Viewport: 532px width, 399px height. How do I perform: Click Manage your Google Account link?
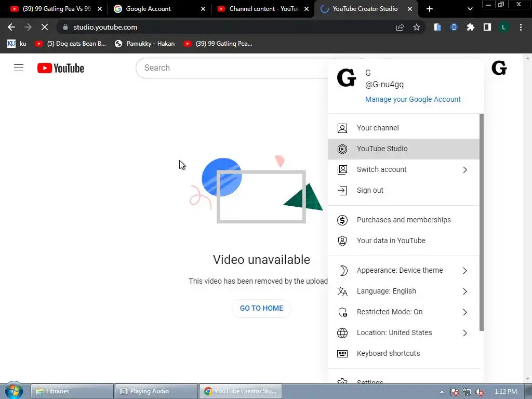coord(413,99)
